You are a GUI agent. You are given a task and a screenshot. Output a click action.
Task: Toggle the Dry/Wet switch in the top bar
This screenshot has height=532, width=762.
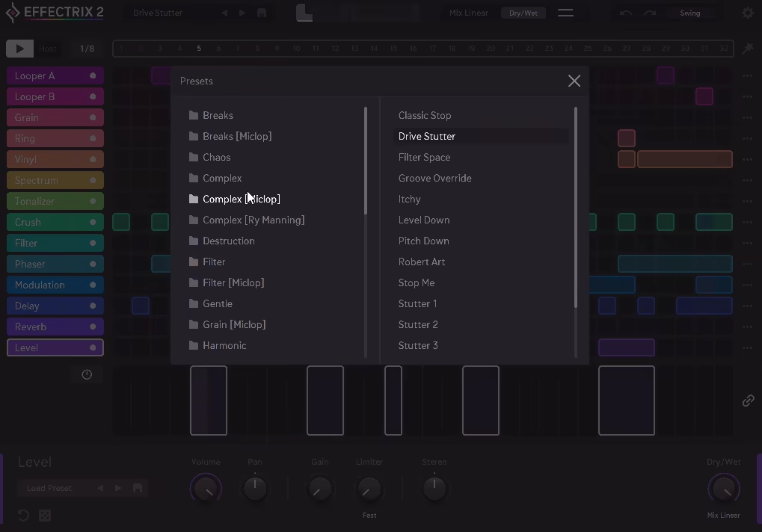[x=523, y=13]
